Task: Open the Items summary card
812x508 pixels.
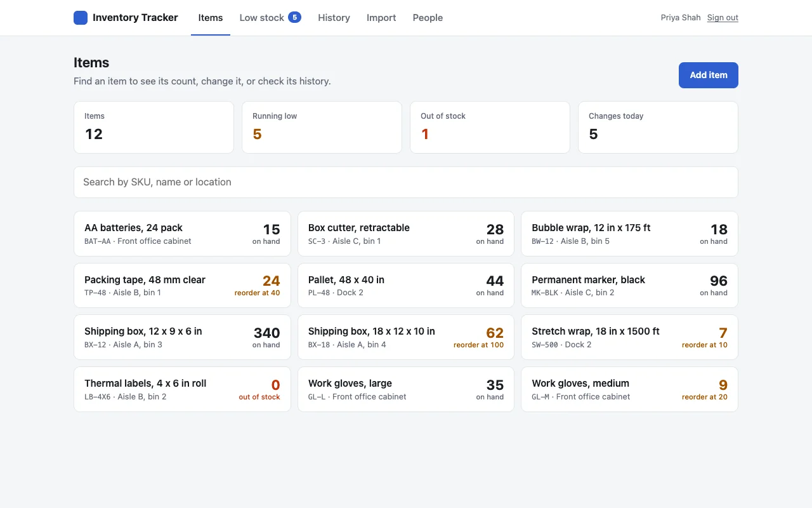Action: click(154, 127)
